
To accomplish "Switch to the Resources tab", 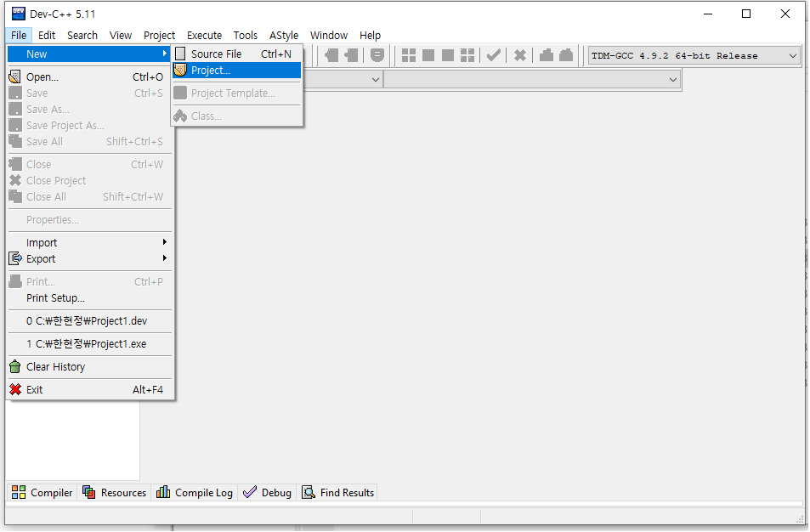I will click(114, 493).
